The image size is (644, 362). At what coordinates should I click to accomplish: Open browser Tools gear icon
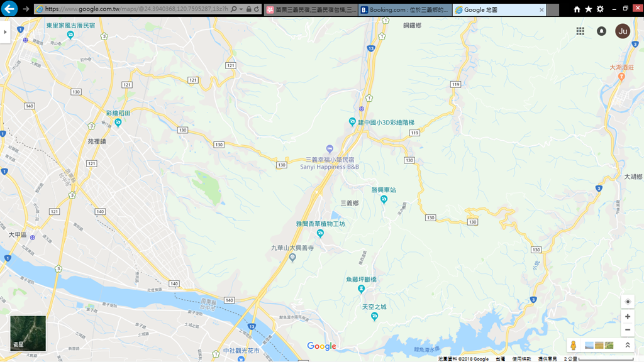pos(600,9)
